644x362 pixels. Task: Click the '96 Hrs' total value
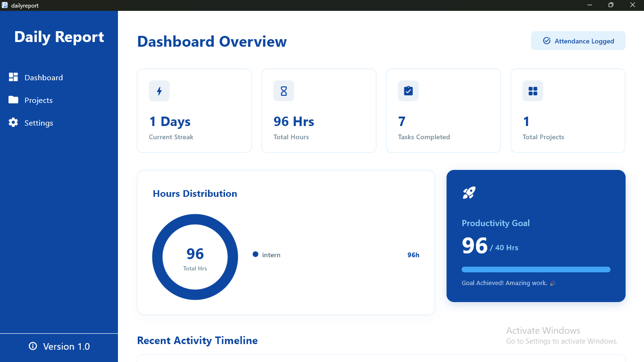(x=294, y=121)
